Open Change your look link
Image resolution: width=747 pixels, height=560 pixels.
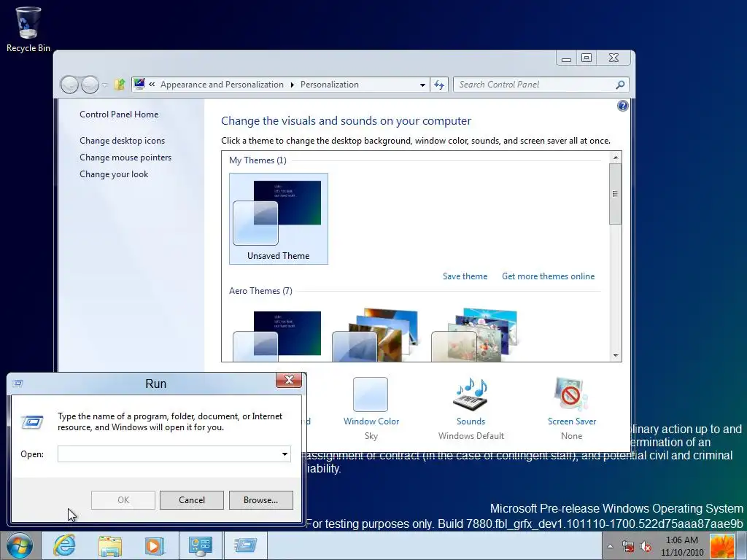(114, 174)
